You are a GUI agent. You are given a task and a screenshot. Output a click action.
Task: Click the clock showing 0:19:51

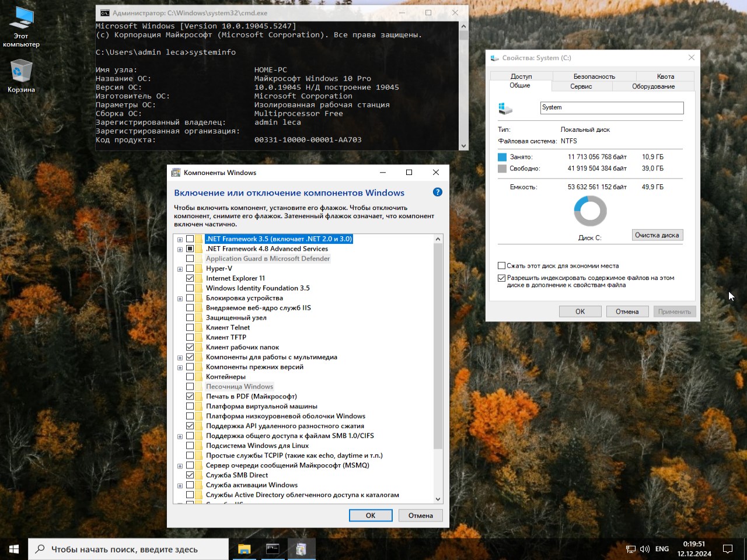694,544
